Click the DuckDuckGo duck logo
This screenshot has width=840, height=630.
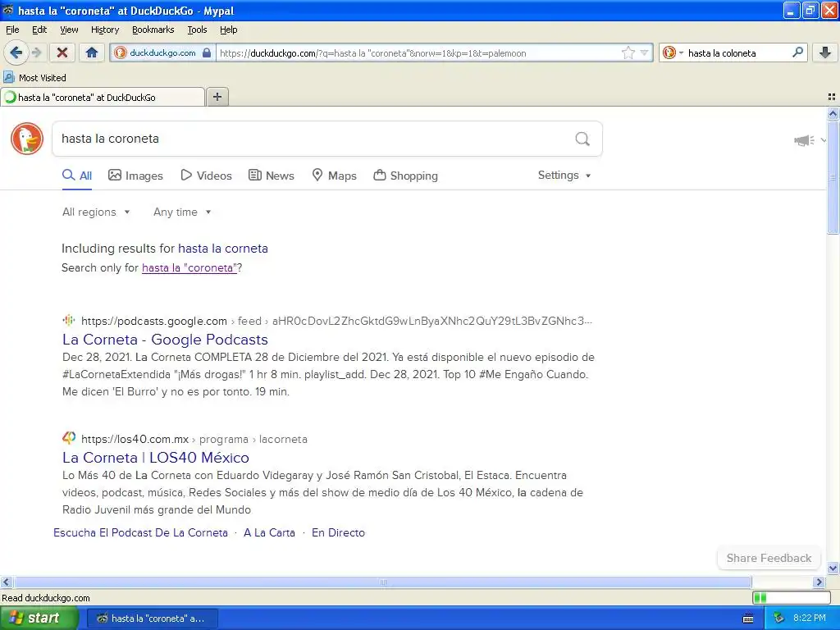[x=27, y=139]
